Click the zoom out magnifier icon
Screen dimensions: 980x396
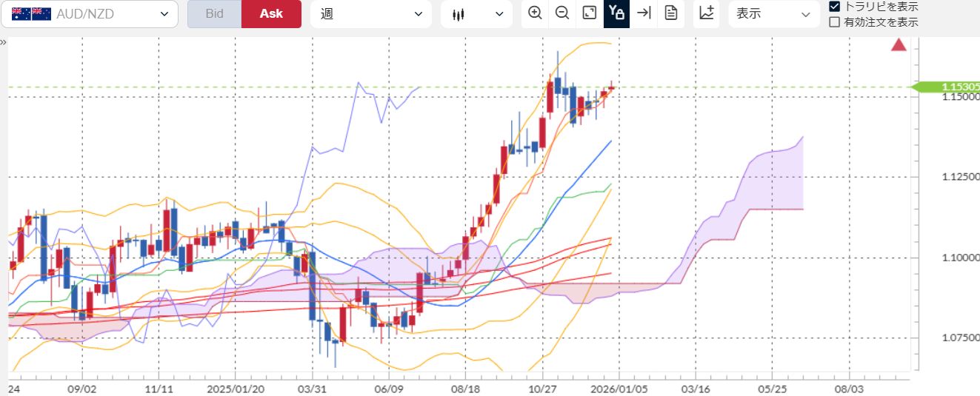562,13
